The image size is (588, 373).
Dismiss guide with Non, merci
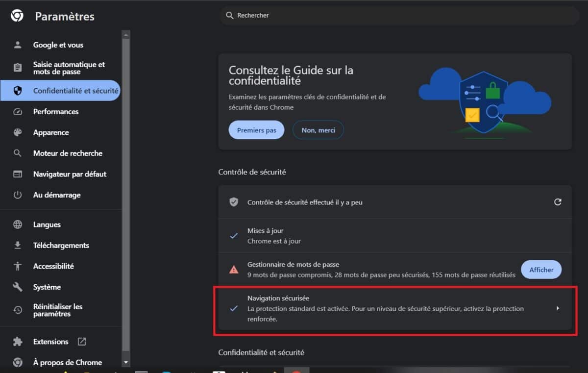point(318,130)
